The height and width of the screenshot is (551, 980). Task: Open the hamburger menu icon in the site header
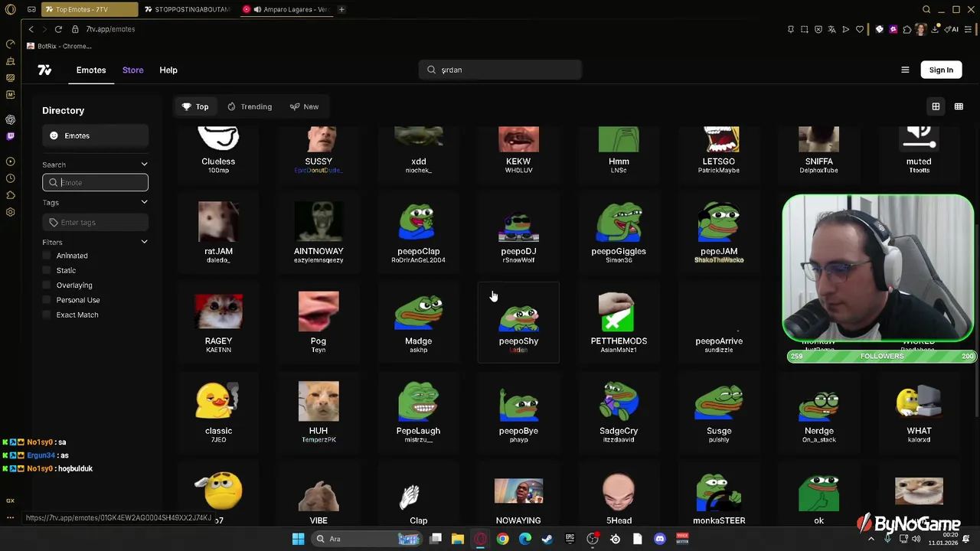click(x=905, y=70)
